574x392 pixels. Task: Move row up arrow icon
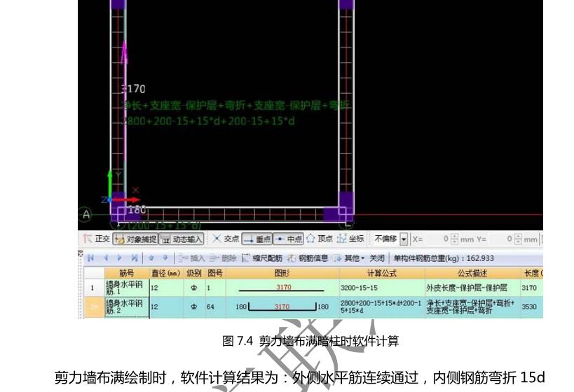tap(151, 258)
